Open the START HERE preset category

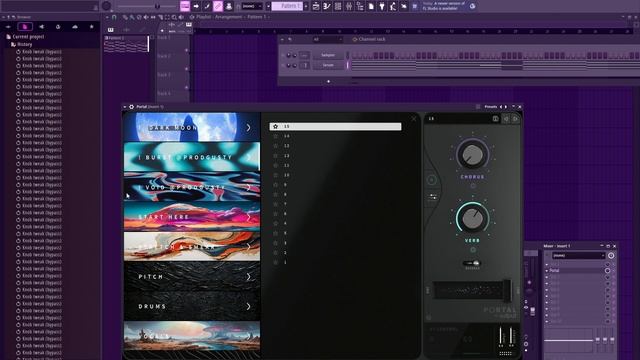[x=192, y=217]
